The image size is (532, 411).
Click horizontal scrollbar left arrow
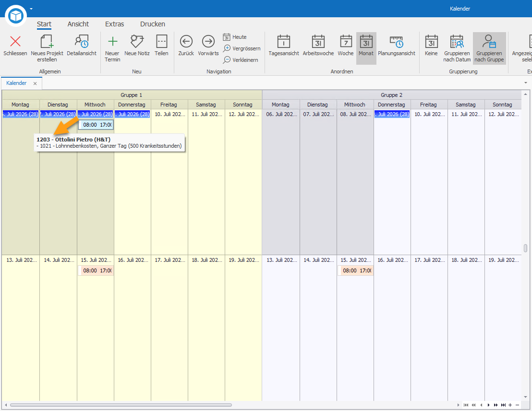[6, 405]
